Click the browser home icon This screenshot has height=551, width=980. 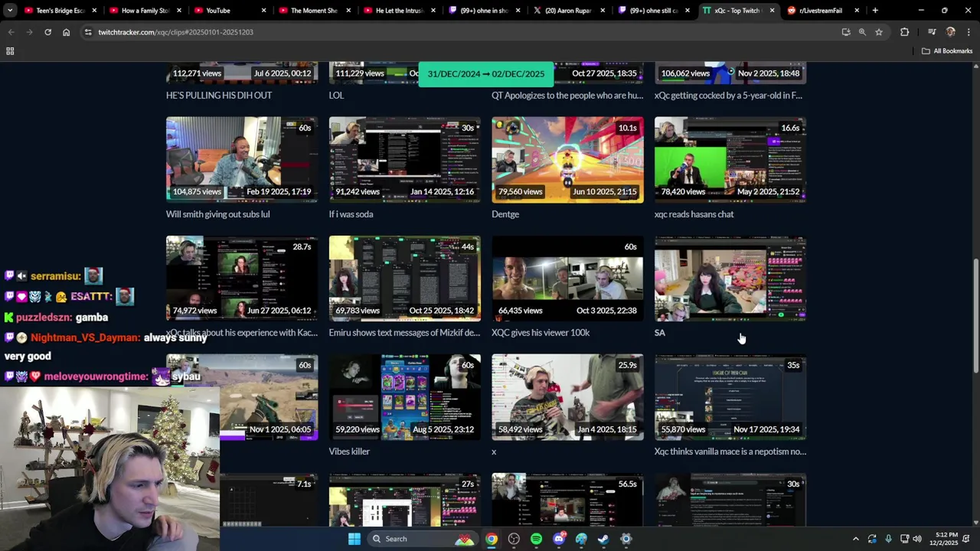click(66, 32)
